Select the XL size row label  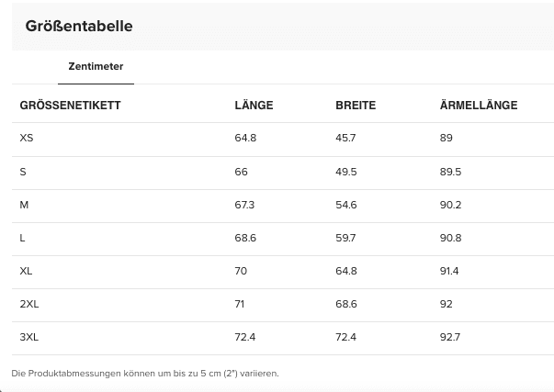pyautogui.click(x=26, y=271)
